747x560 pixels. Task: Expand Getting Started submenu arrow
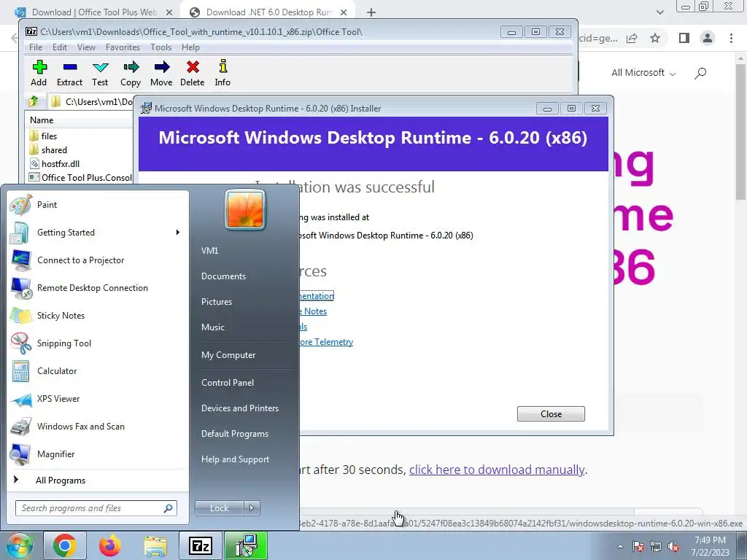(x=178, y=233)
